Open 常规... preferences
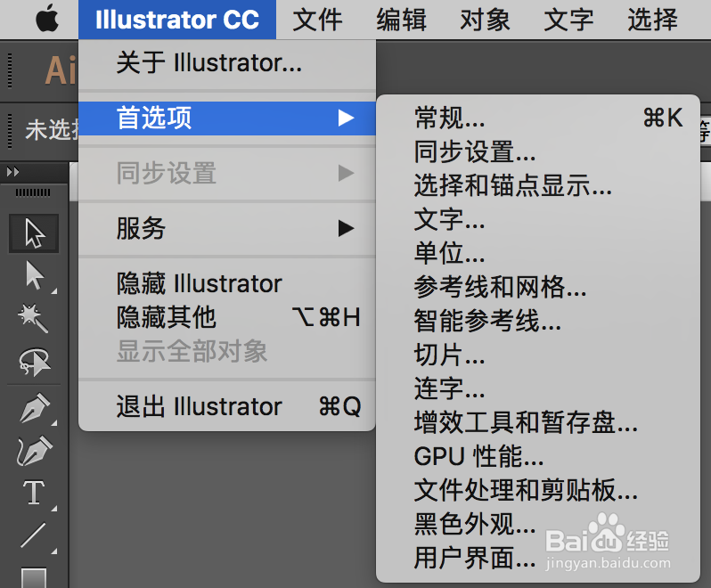 pos(538,118)
